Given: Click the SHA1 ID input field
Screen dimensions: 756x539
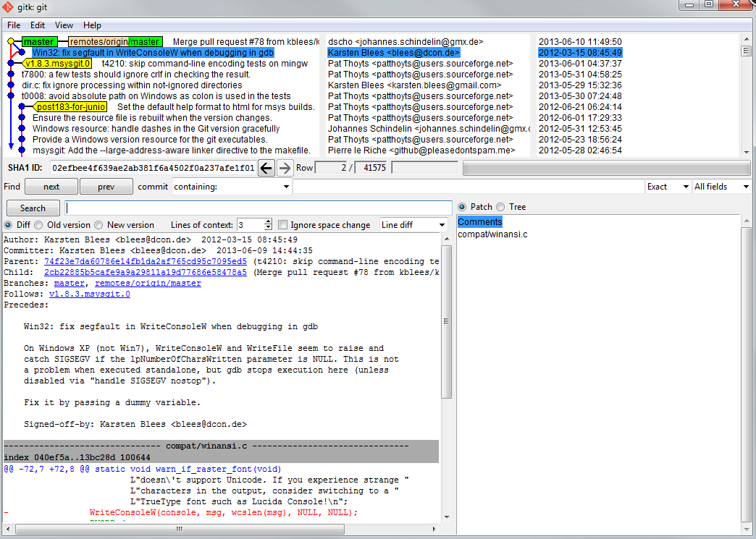Looking at the screenshot, I should [x=154, y=168].
